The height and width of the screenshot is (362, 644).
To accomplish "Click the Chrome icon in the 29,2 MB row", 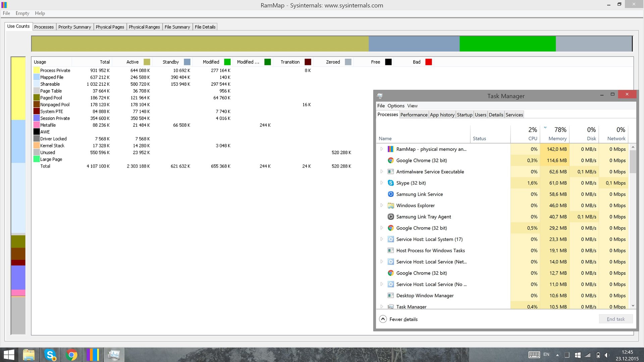I will tap(390, 228).
